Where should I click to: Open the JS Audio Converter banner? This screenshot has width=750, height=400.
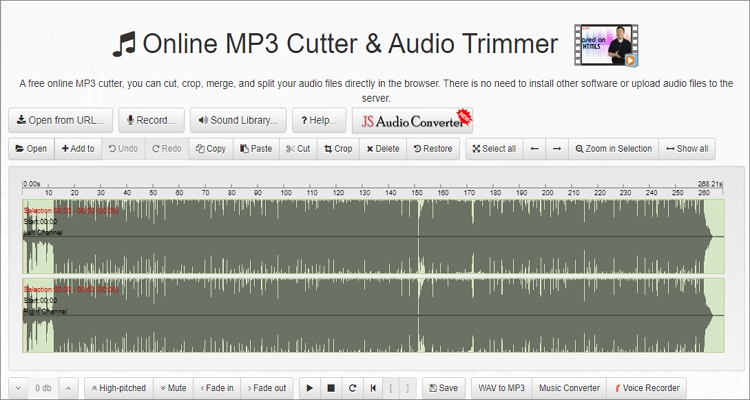click(412, 121)
